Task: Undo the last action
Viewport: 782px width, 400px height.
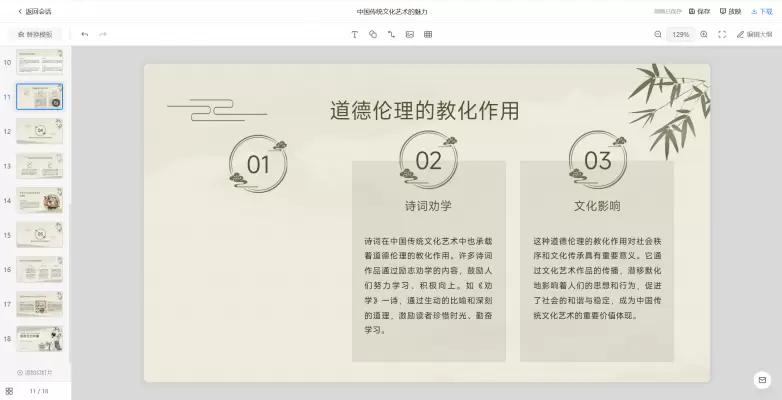Action: coord(85,34)
